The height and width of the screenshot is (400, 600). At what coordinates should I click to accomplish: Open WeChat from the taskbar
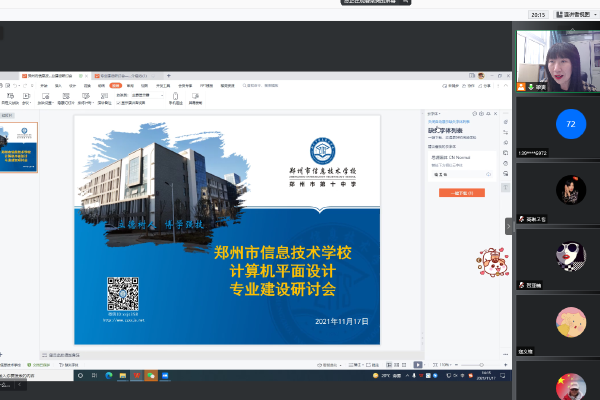coord(151,376)
